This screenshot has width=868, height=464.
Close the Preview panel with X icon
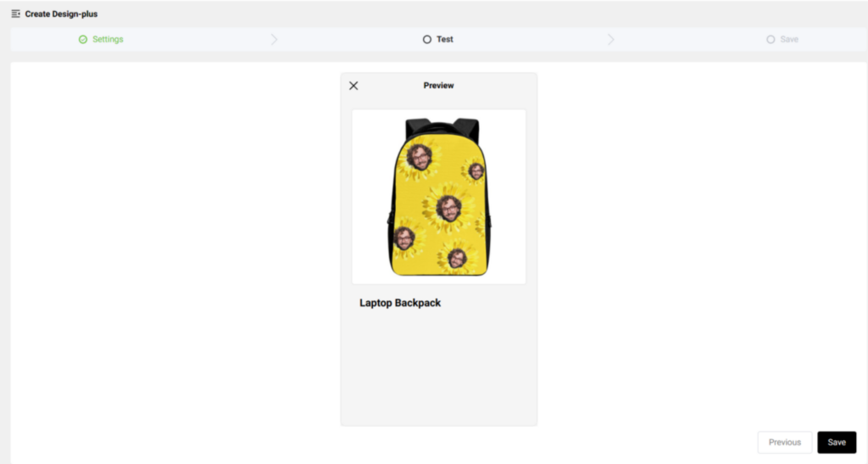[353, 86]
